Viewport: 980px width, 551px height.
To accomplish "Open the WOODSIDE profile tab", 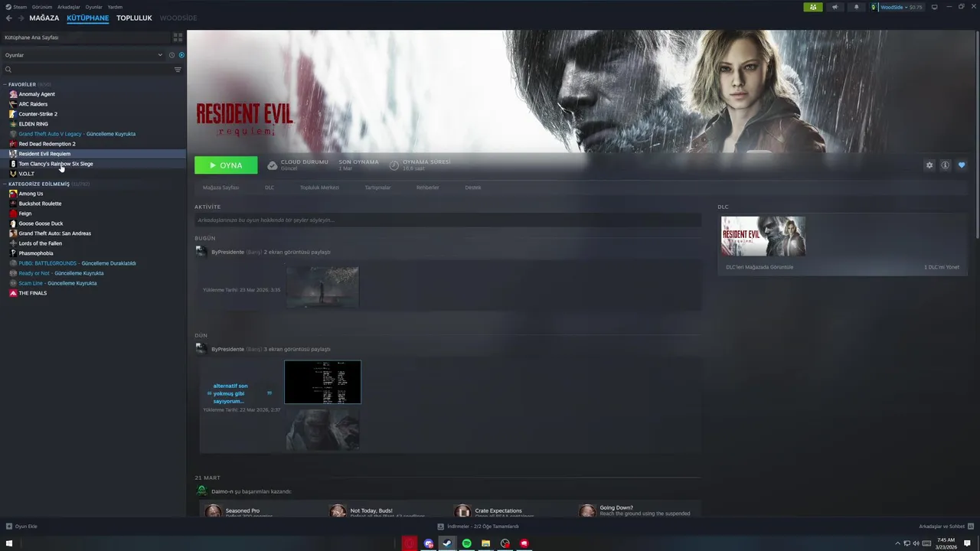I will coord(178,18).
